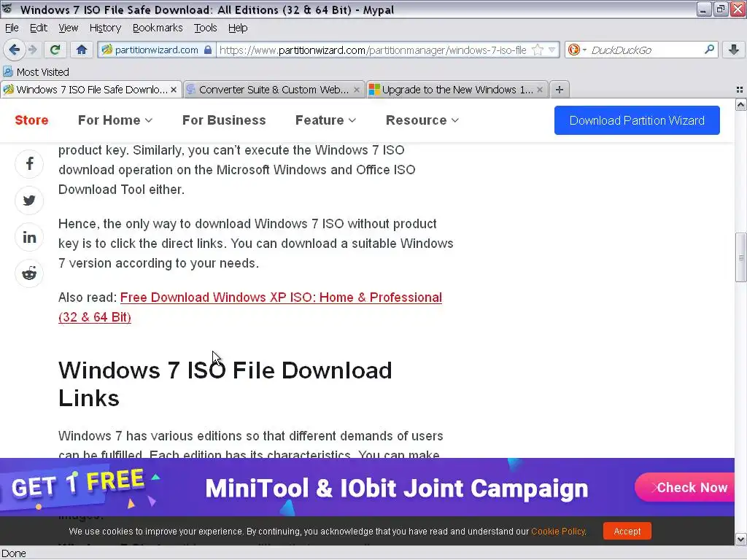Open the Cookie Policy link

(x=558, y=531)
